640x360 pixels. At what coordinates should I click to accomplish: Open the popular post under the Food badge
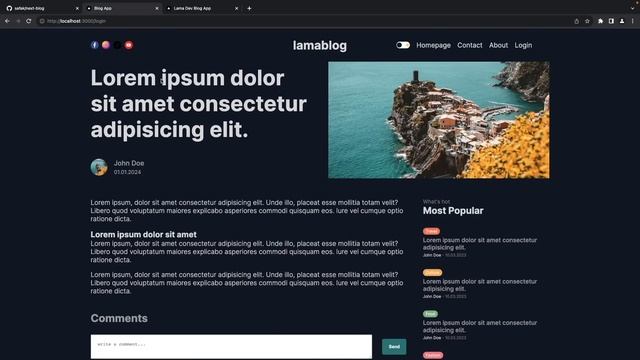point(480,327)
